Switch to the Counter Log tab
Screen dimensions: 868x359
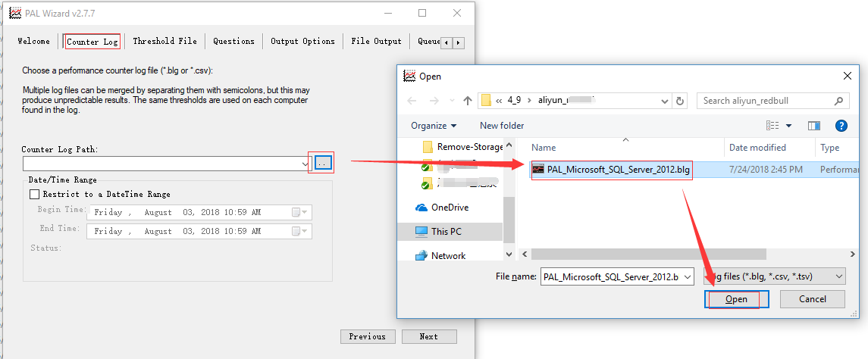[x=92, y=42]
